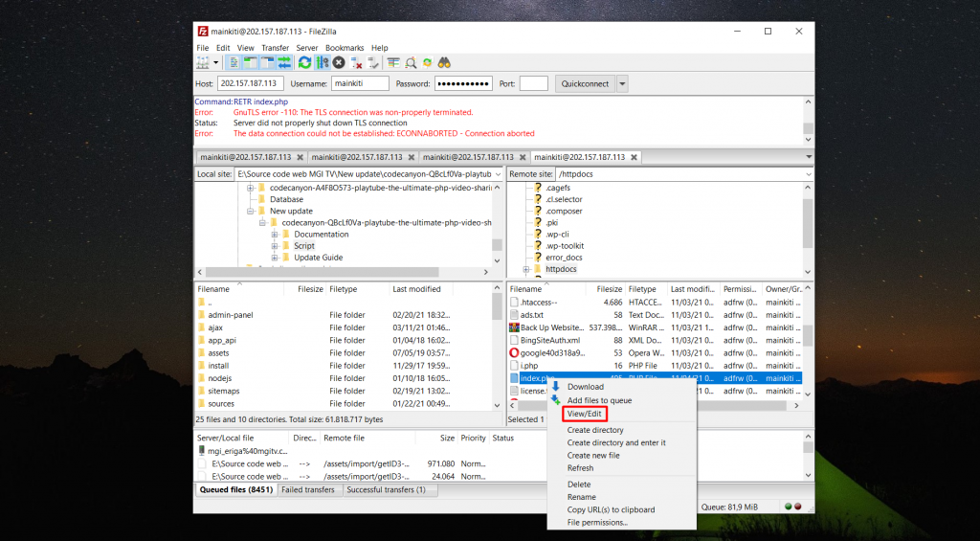Expand the httpdocs remote tree node
The width and height of the screenshot is (980, 541).
(x=525, y=269)
